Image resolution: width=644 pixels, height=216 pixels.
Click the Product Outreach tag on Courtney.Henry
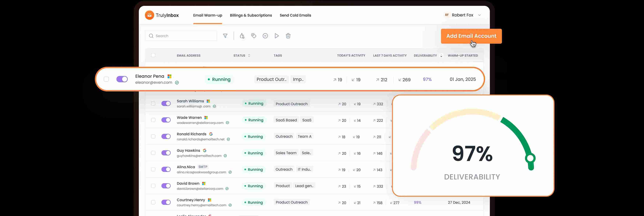click(x=291, y=202)
